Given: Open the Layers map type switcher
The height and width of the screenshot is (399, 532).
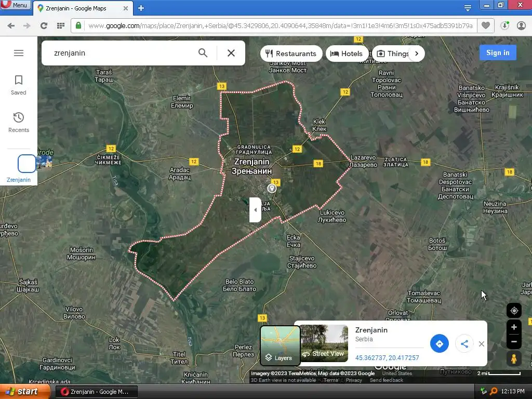Looking at the screenshot, I should (280, 345).
